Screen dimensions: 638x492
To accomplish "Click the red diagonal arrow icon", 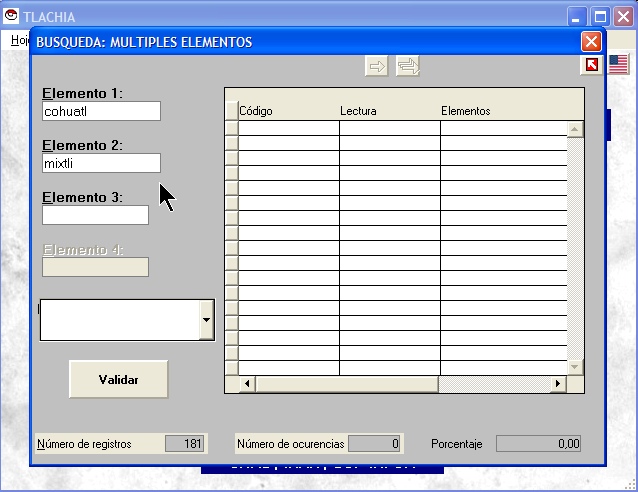I will [592, 65].
